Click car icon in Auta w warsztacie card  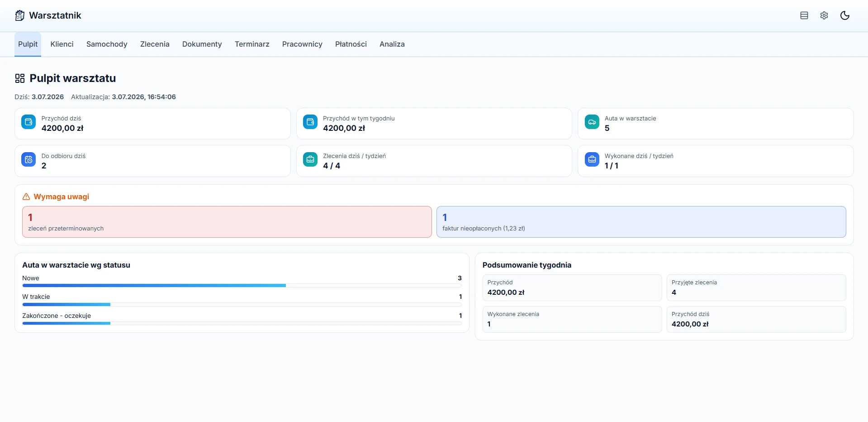coord(592,122)
